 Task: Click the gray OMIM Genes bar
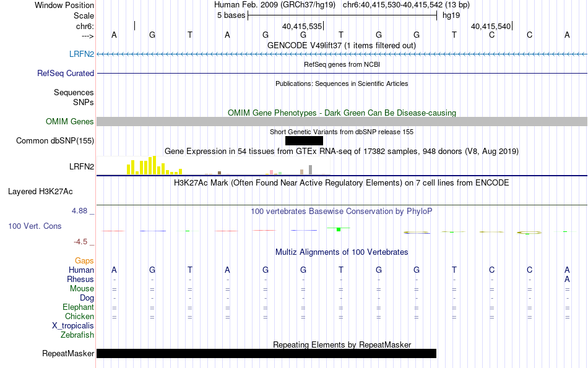(x=342, y=121)
